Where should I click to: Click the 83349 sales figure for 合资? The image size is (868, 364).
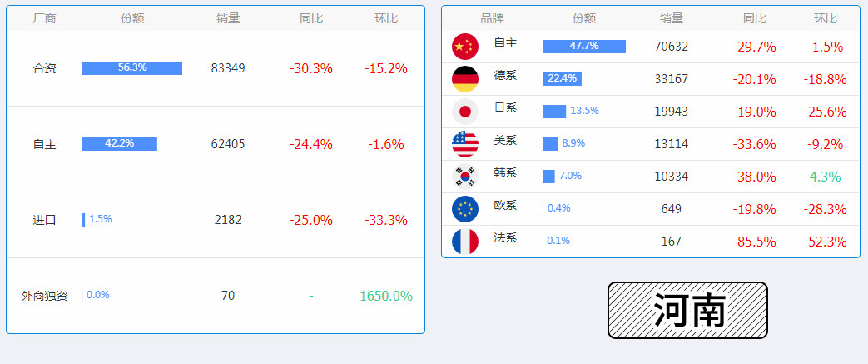pyautogui.click(x=228, y=68)
